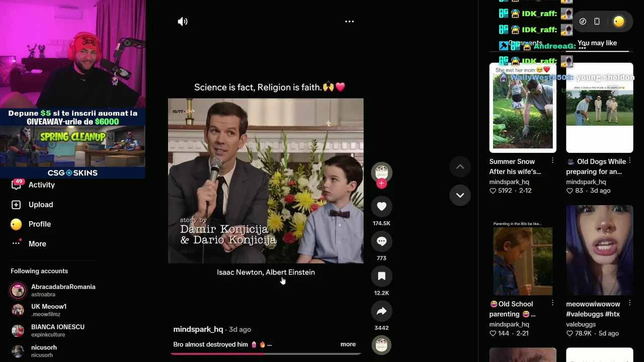
Task: Click the 174.5K like count
Action: (x=381, y=223)
